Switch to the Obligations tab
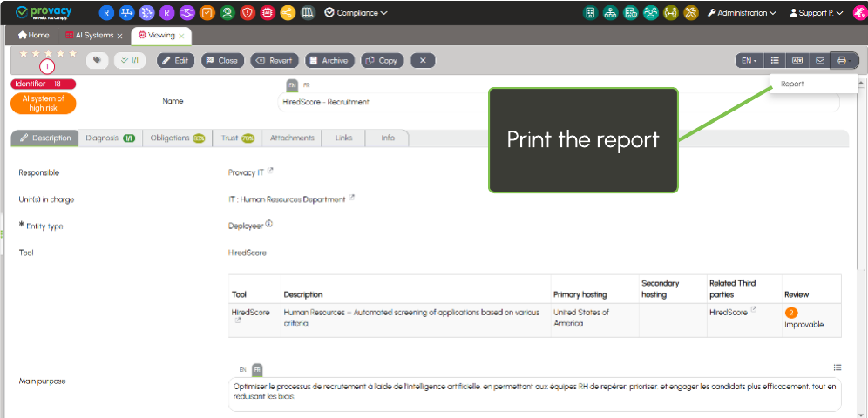The height and width of the screenshot is (418, 868). (x=177, y=138)
